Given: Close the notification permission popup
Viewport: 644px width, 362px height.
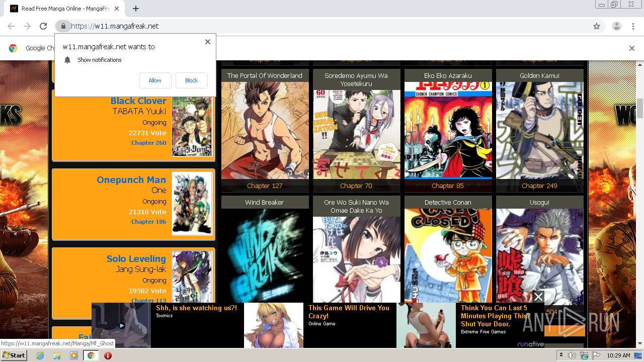Looking at the screenshot, I should click(x=208, y=42).
